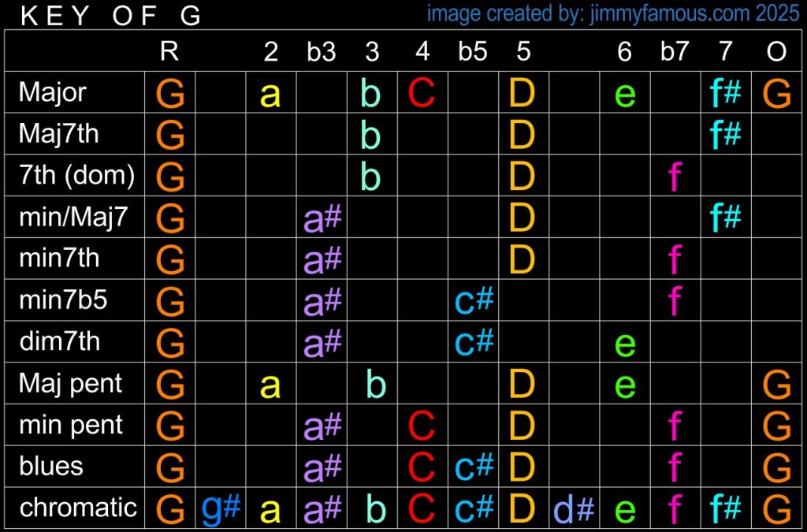Click the O octave column header
Viewport: 807px width, 532px height.
776,52
